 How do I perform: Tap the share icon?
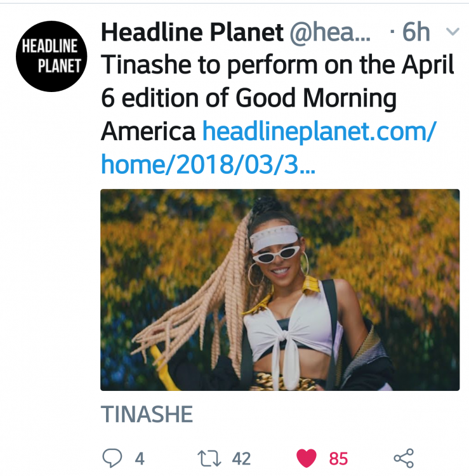coord(404,458)
